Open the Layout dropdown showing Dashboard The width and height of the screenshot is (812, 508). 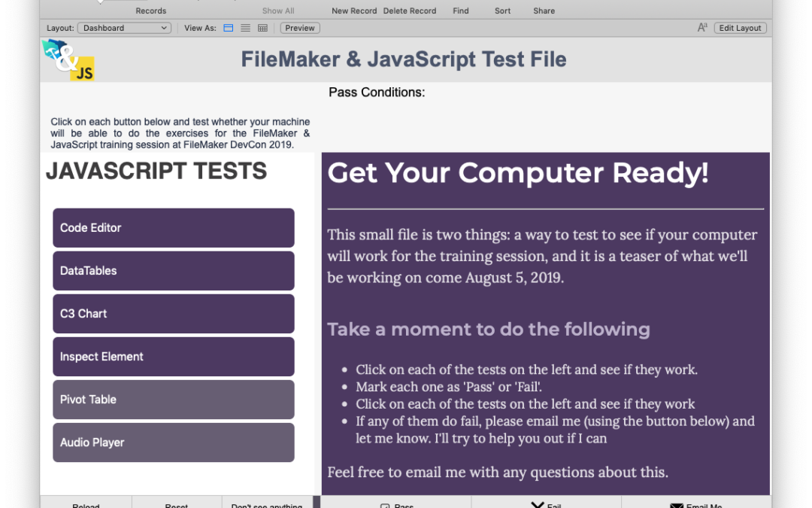pyautogui.click(x=124, y=28)
